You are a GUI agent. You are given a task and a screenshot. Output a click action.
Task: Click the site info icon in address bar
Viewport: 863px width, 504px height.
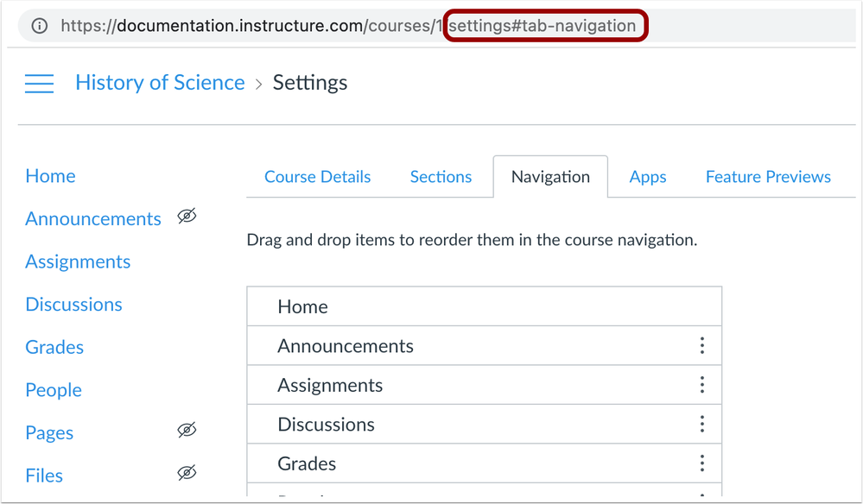click(40, 26)
